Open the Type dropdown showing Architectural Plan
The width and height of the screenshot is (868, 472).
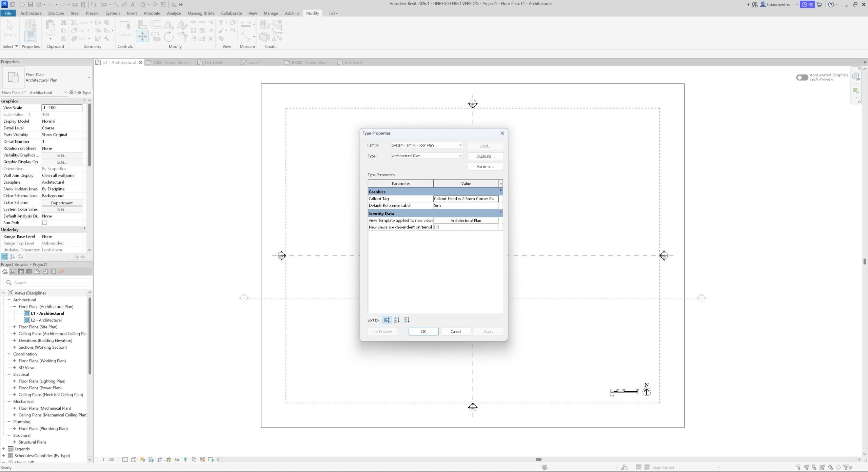(x=427, y=156)
